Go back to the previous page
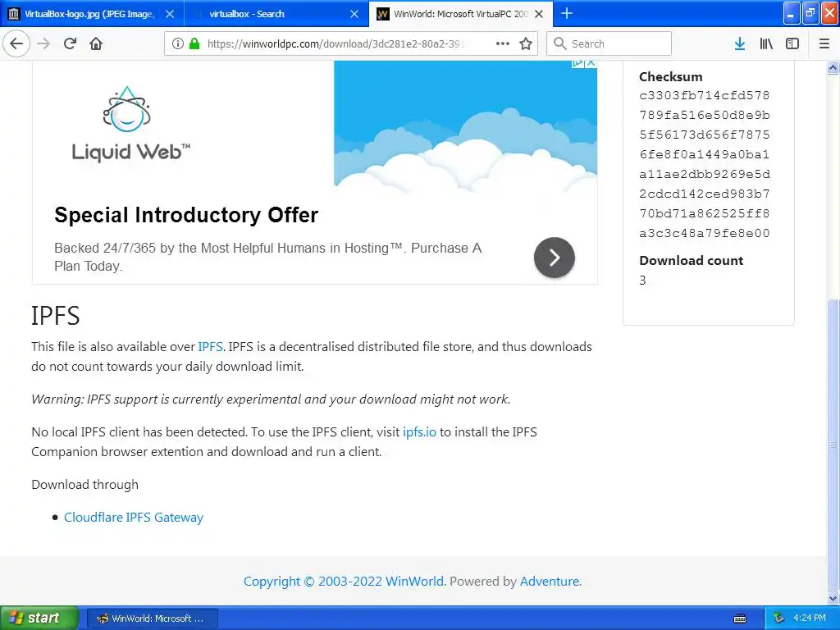The width and height of the screenshot is (840, 630). [x=16, y=43]
